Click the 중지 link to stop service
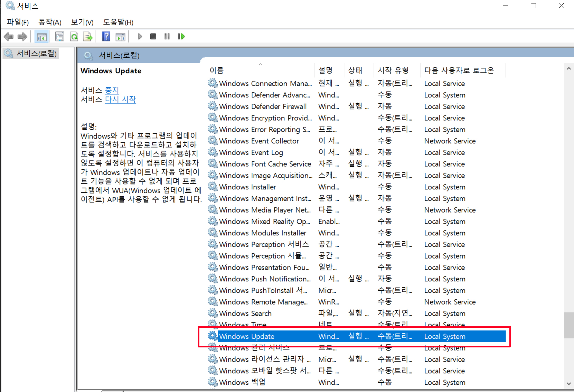 pos(112,90)
